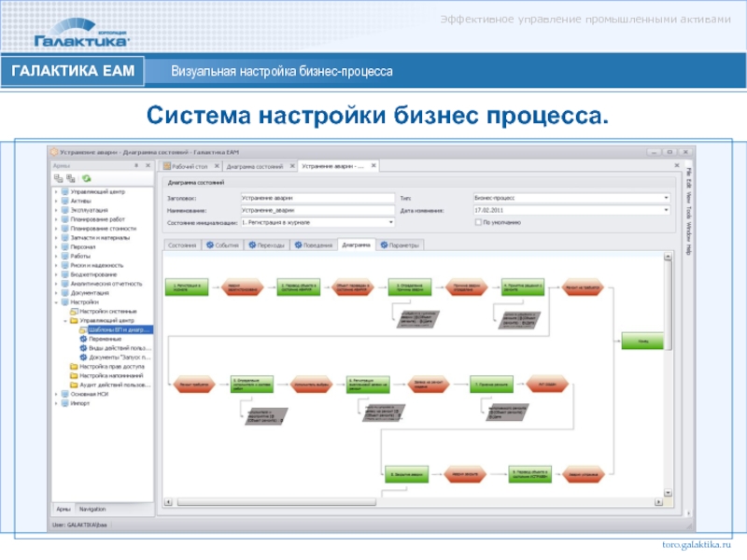
Task: Open the Состояние инициализации dropdown
Action: tap(390, 222)
